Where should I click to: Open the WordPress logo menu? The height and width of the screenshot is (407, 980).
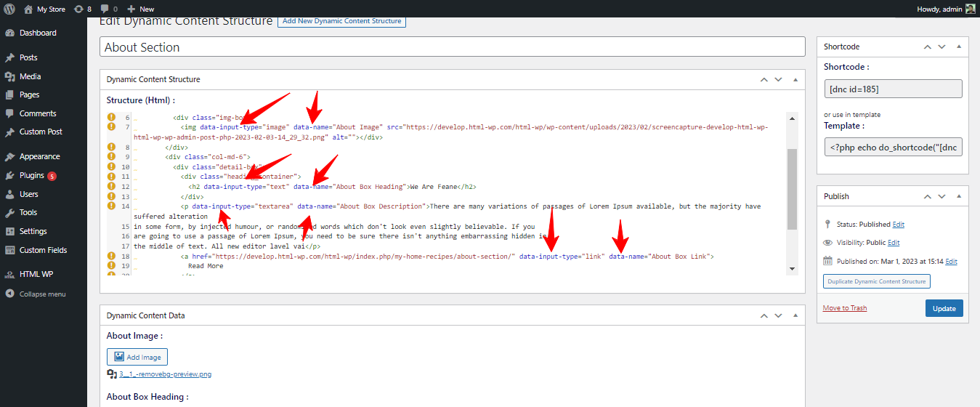[x=9, y=9]
